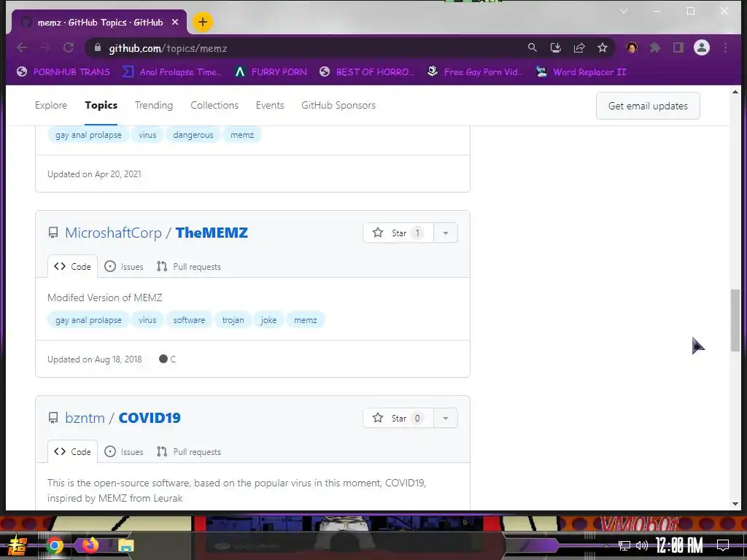Click dangerous topic tag in top card
Image resolution: width=747 pixels, height=560 pixels.
click(193, 135)
